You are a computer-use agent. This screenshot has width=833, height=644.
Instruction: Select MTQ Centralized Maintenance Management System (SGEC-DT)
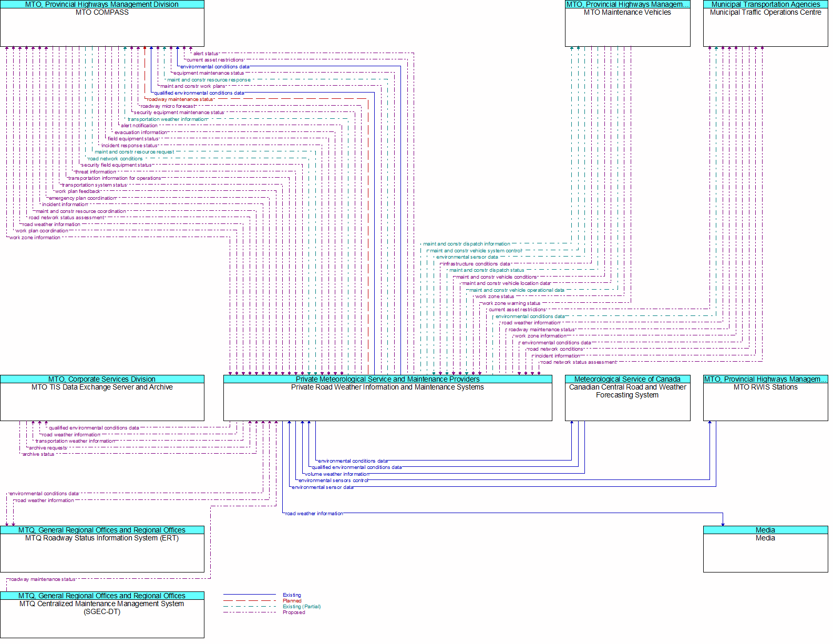pos(102,615)
